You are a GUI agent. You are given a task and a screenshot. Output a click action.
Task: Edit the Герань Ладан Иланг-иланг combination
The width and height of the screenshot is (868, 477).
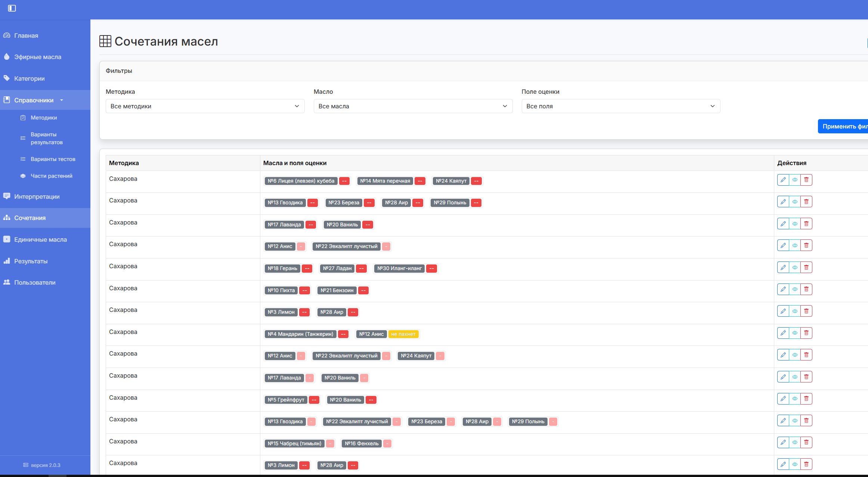783,267
